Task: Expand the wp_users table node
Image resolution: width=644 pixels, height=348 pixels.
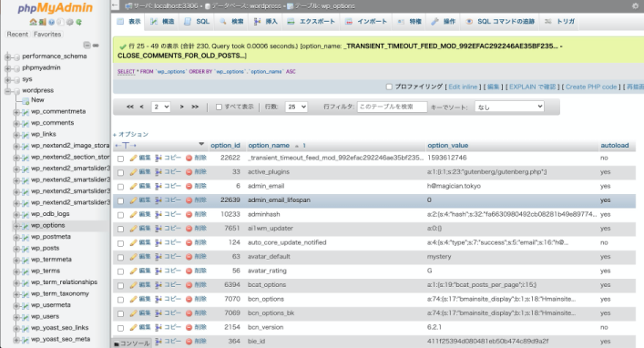Action: (16, 317)
